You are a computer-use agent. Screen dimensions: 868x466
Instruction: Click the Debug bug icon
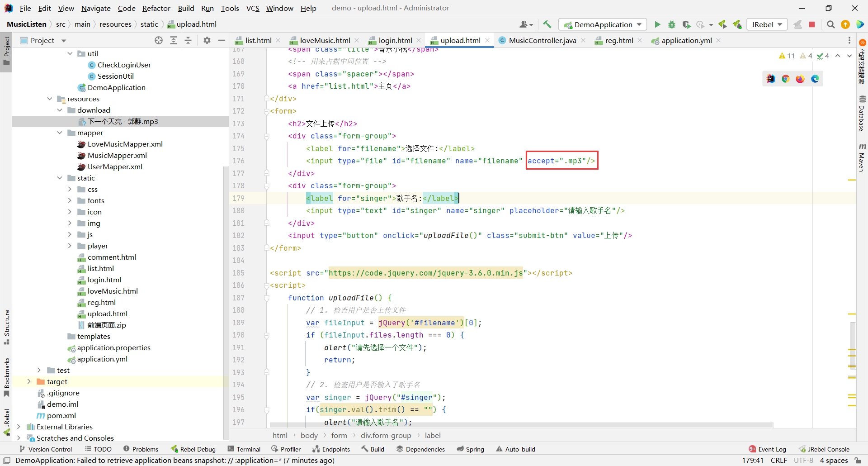tap(672, 24)
